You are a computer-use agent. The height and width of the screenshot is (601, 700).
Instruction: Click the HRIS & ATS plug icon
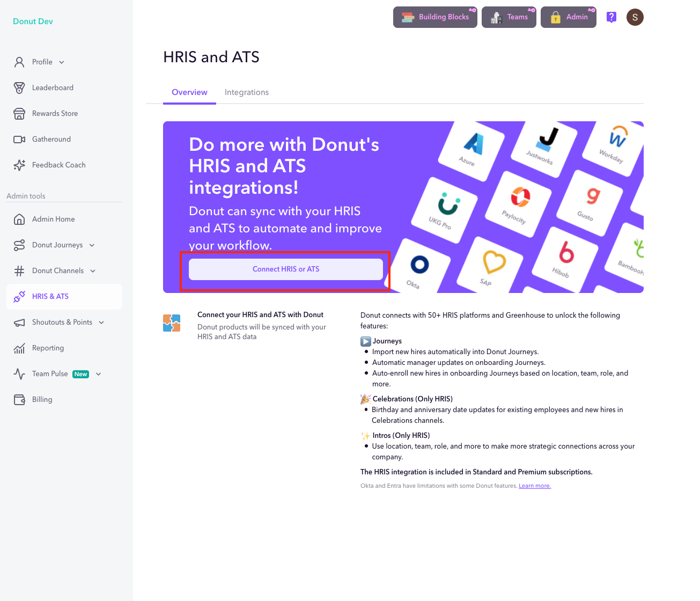pyautogui.click(x=19, y=297)
